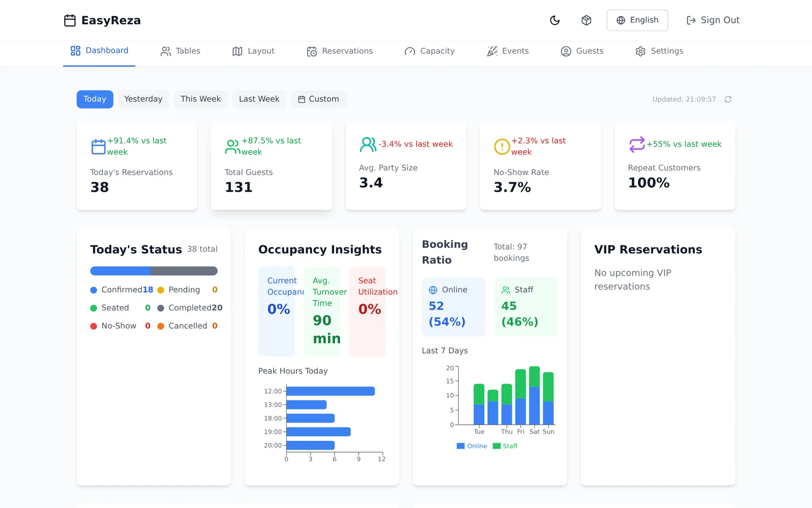Open the Guests tab

coord(582,51)
